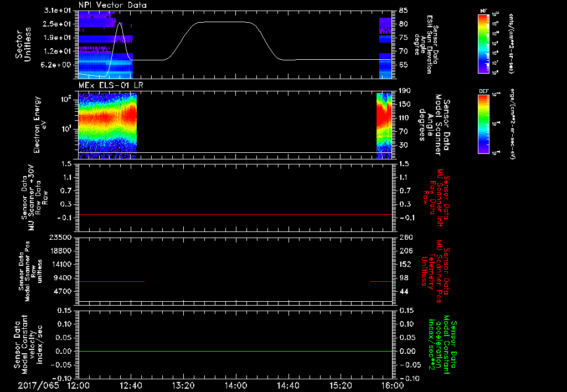Click the "14:40" time tick label
Image resolution: width=567 pixels, height=392 pixels.
pos(288,385)
